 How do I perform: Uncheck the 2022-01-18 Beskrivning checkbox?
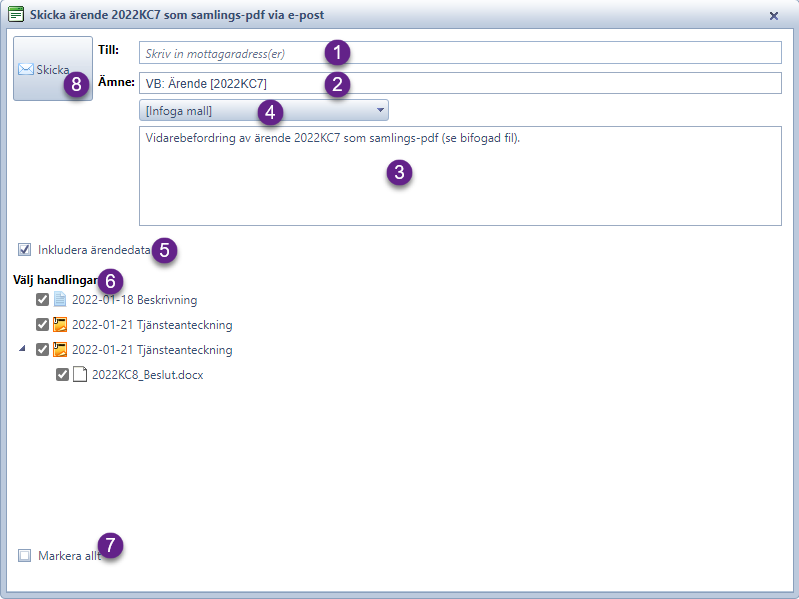point(42,300)
